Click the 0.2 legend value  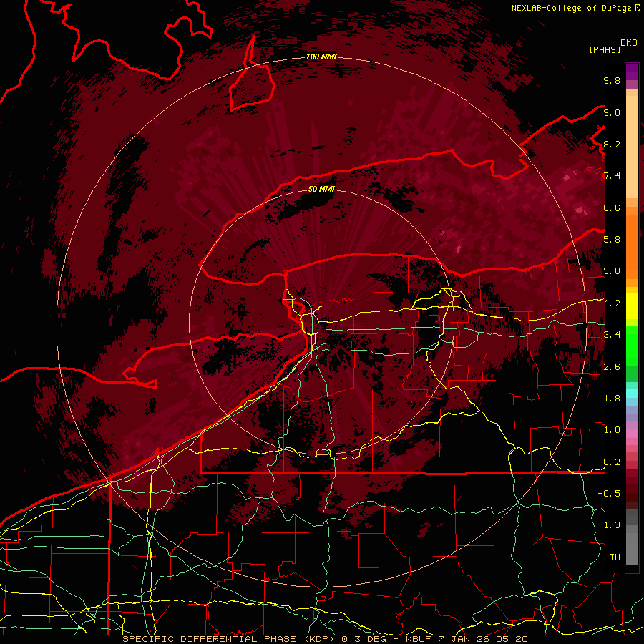(x=612, y=462)
